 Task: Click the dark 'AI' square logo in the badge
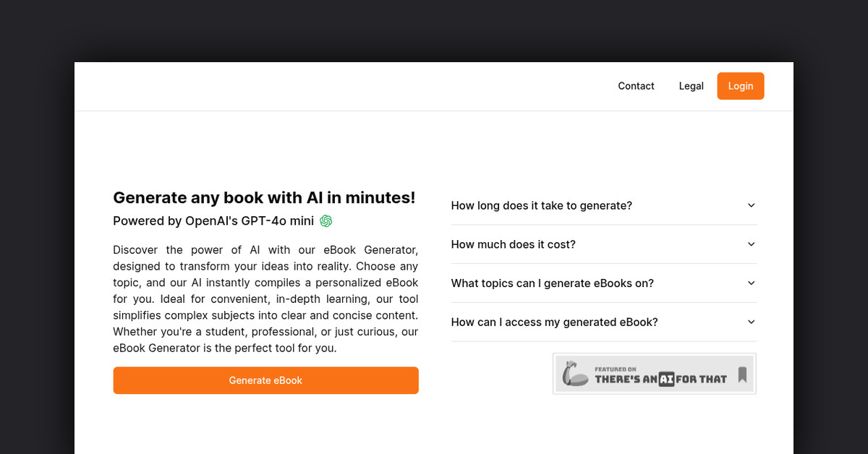coord(667,377)
